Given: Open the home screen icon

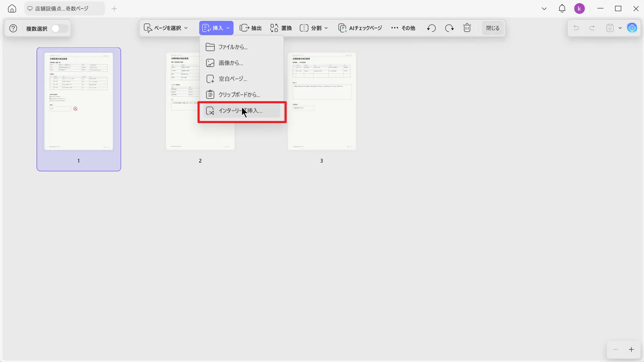Looking at the screenshot, I should click(12, 8).
